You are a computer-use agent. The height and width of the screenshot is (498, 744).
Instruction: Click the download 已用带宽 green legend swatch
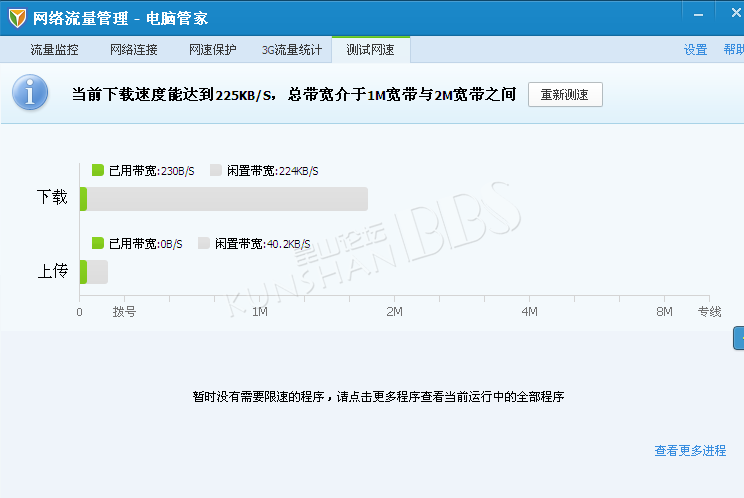(98, 170)
